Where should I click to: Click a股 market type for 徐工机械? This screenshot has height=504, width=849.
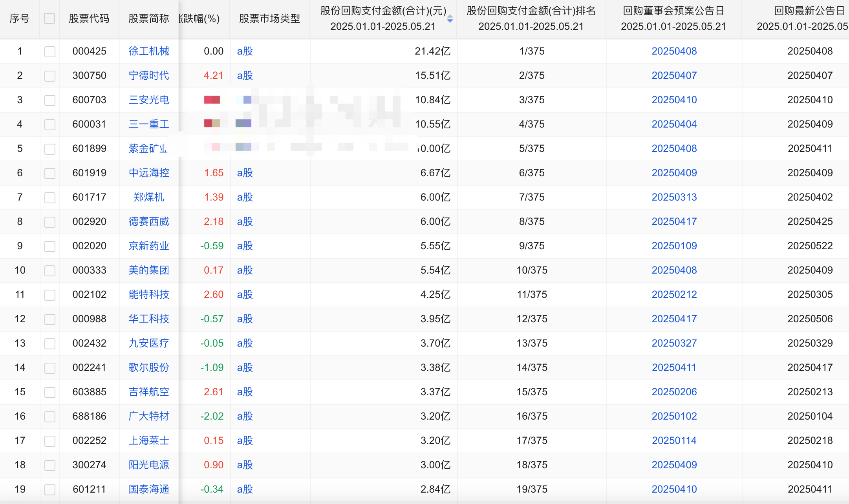click(x=245, y=51)
